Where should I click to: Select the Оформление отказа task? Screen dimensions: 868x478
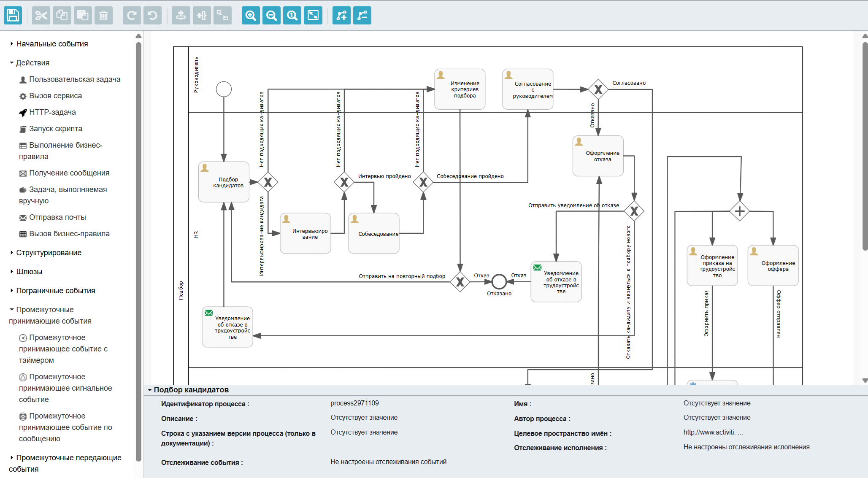point(598,156)
